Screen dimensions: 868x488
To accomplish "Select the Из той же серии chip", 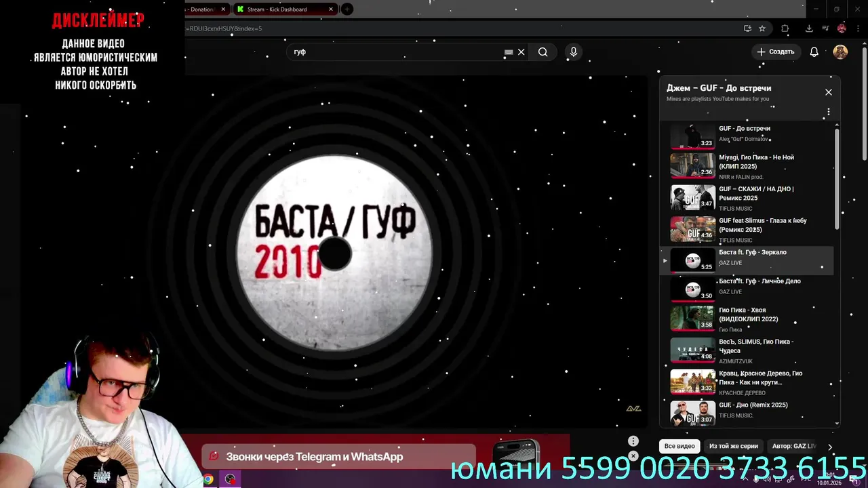I will (733, 446).
